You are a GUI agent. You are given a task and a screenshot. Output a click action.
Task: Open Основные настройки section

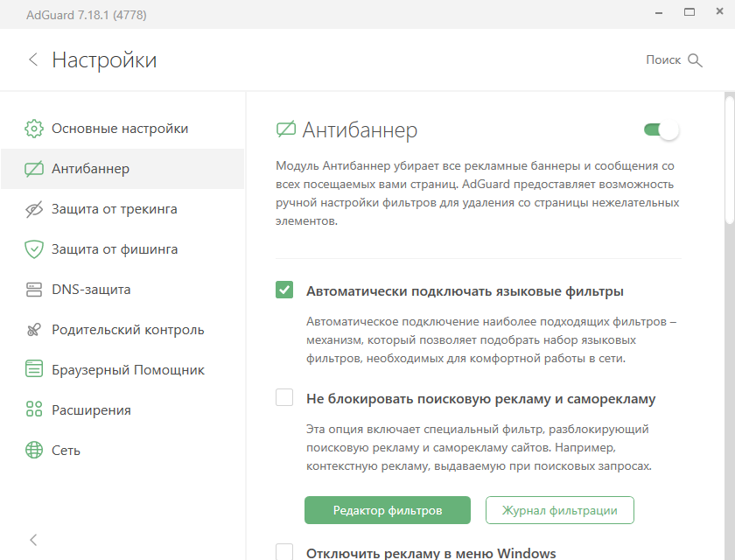[x=122, y=129]
